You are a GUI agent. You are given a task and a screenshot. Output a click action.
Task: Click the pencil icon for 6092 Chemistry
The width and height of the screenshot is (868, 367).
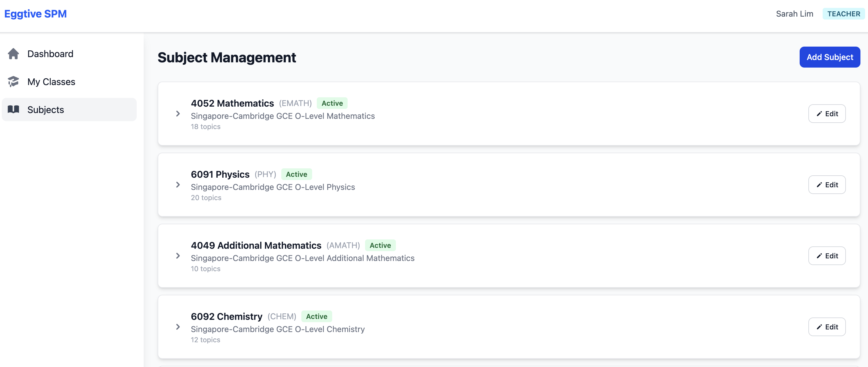tap(819, 327)
